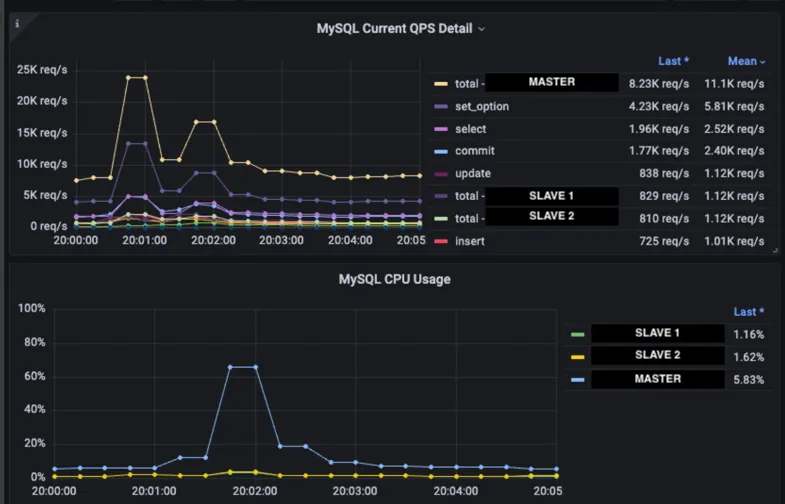Toggle the total SLAVE 2 series in the QPS legend

(x=536, y=217)
